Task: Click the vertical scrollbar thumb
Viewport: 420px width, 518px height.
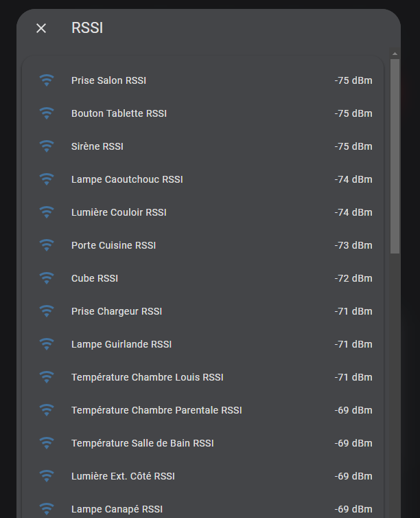Action: click(395, 156)
